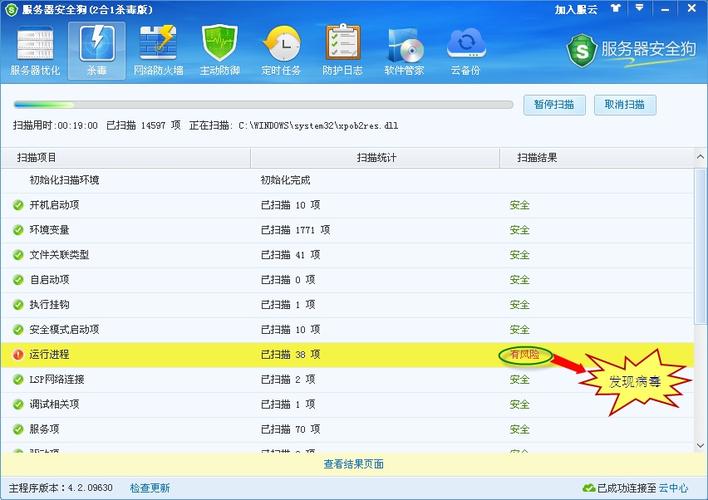Click the 有风险 result in 运行进程 row

coord(525,355)
